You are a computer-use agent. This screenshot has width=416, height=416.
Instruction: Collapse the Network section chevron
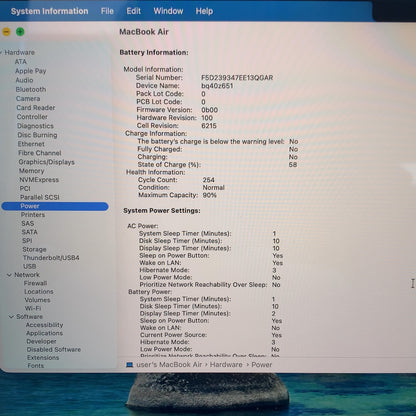9,275
